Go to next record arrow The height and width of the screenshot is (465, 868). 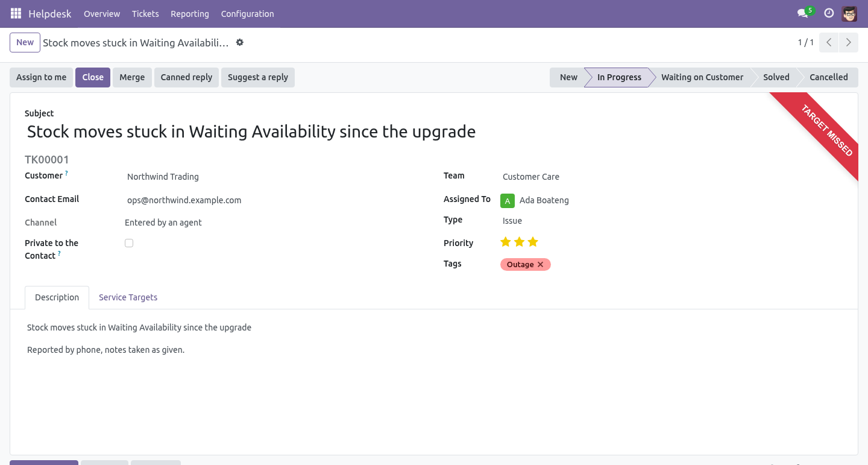coord(849,43)
